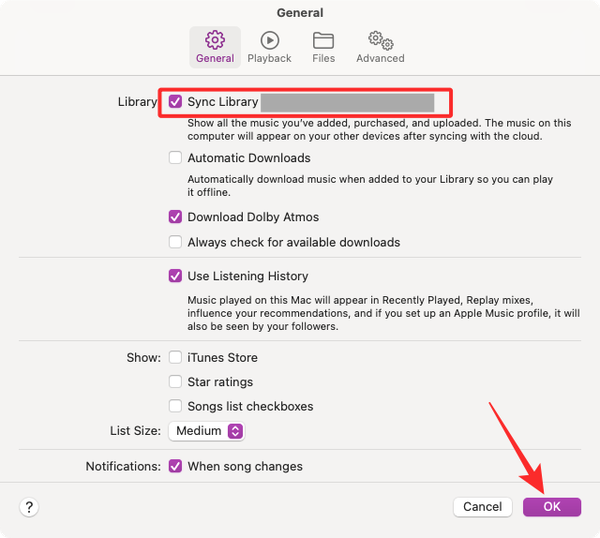Viewport: 600px width, 538px height.
Task: Disable When song changes notifications
Action: (x=176, y=466)
